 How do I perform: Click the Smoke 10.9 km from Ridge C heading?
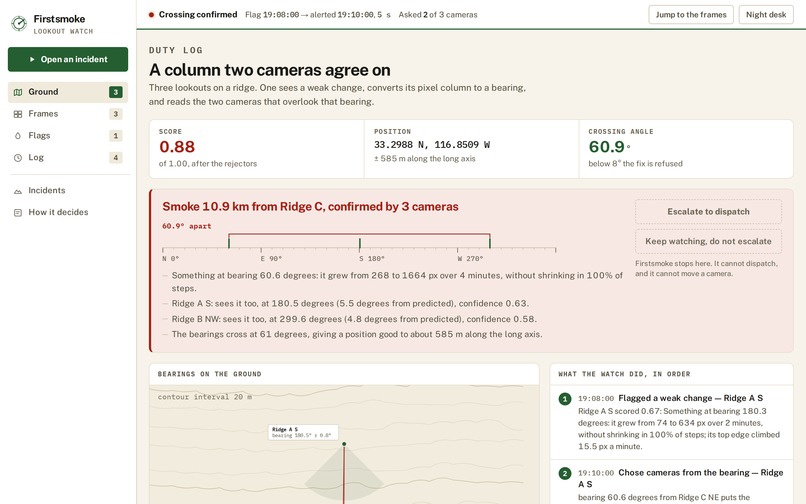tap(310, 207)
